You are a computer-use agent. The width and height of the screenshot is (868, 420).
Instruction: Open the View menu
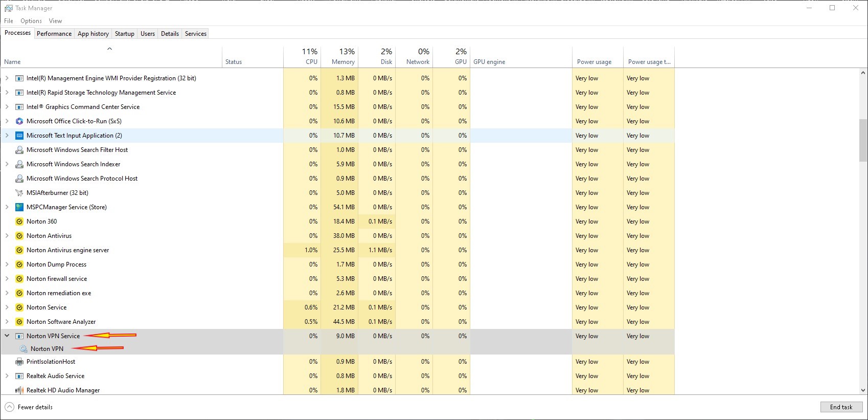coord(55,21)
